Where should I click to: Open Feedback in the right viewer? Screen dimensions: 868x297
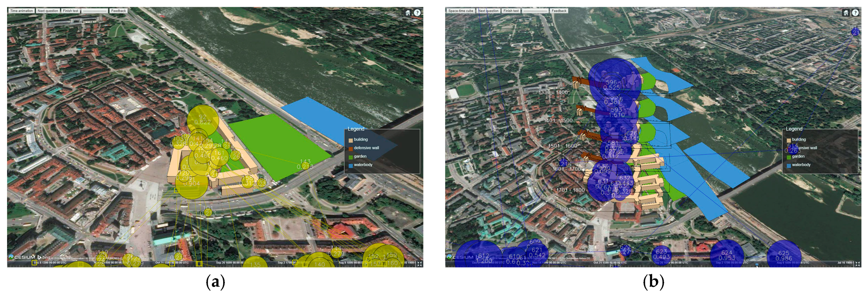[x=559, y=11]
